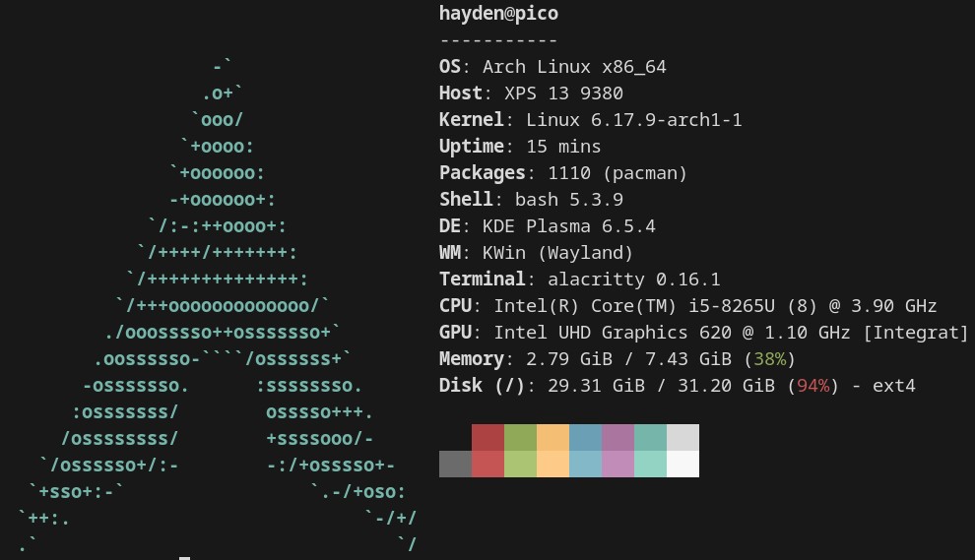This screenshot has width=975, height=560.
Task: Click the olive green swatch in top row
Action: point(520,437)
